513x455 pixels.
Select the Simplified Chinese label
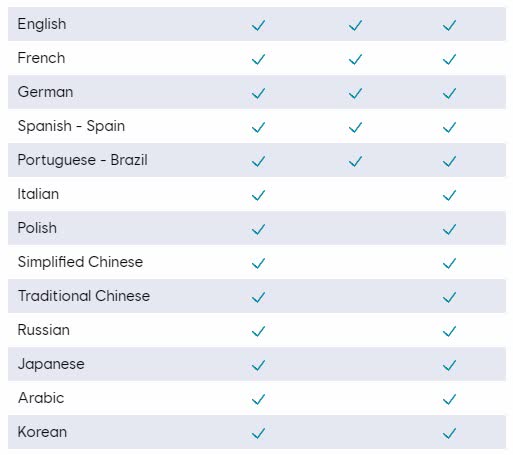[80, 262]
